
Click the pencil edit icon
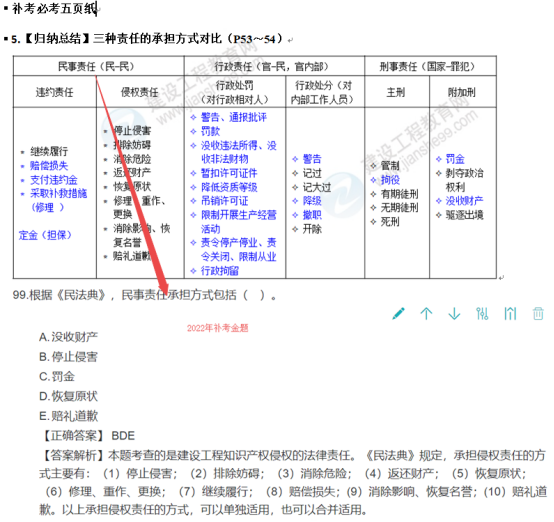(x=399, y=313)
